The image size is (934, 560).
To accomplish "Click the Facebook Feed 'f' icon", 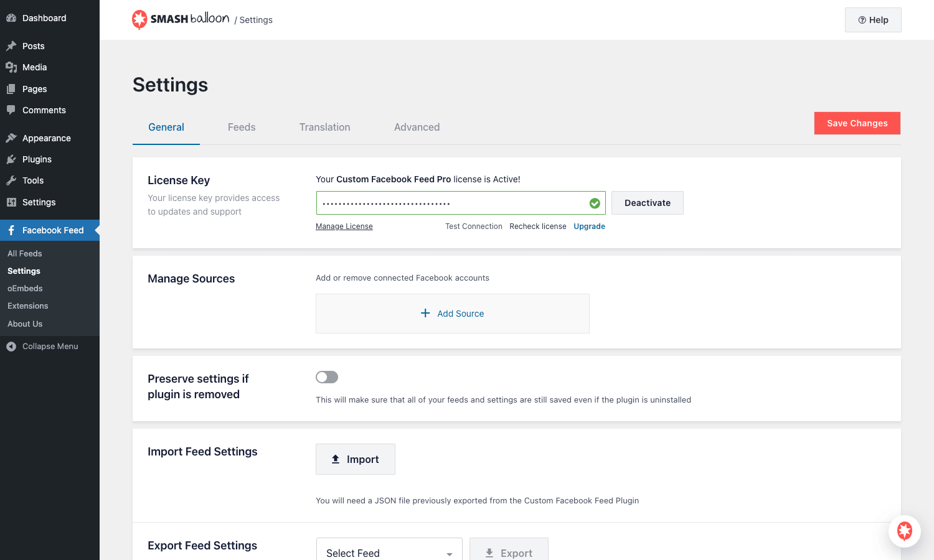I will click(x=11, y=230).
